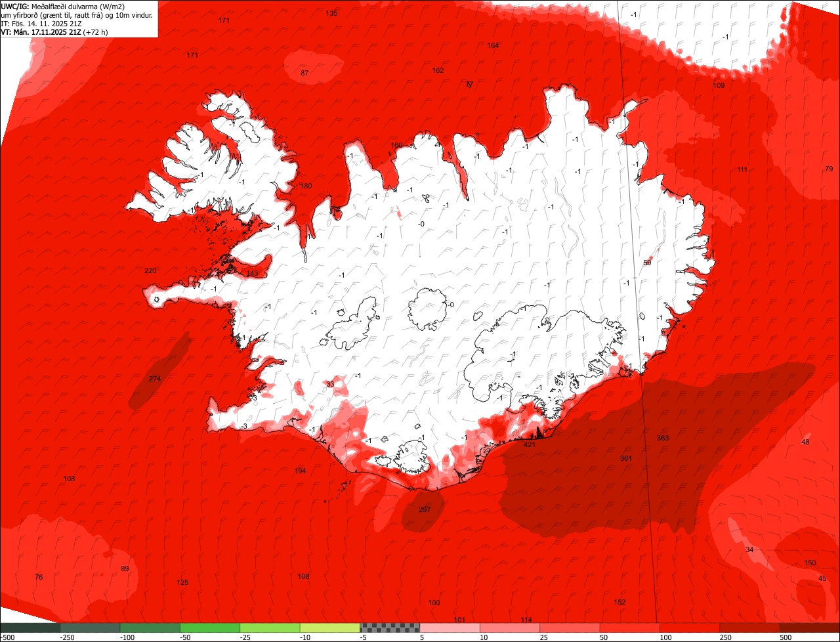Click the map value 180 in the northwest bay
Viewport: 840px width, 642px height.
[306, 186]
